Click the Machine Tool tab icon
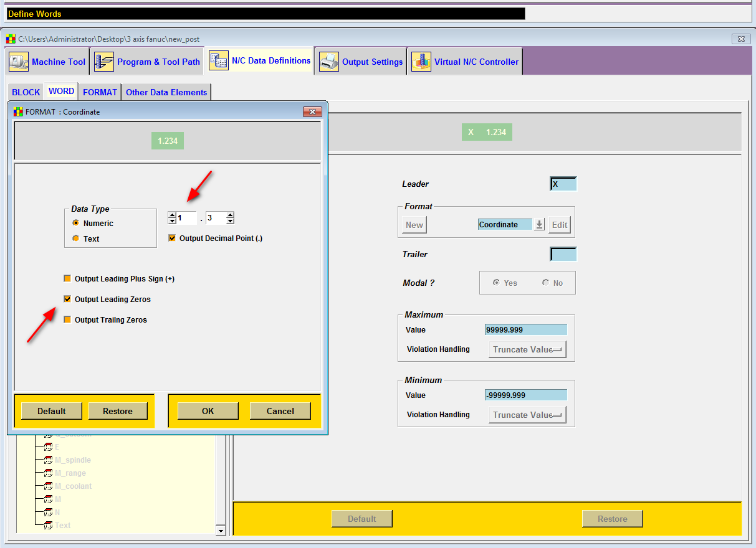This screenshot has width=756, height=548. (19, 62)
